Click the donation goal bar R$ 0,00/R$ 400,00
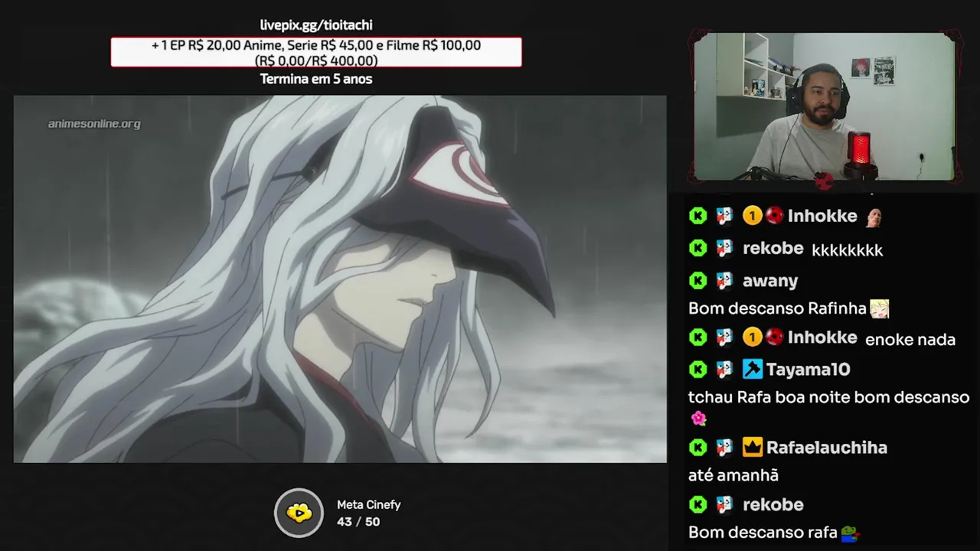980x551 pixels. (316, 52)
